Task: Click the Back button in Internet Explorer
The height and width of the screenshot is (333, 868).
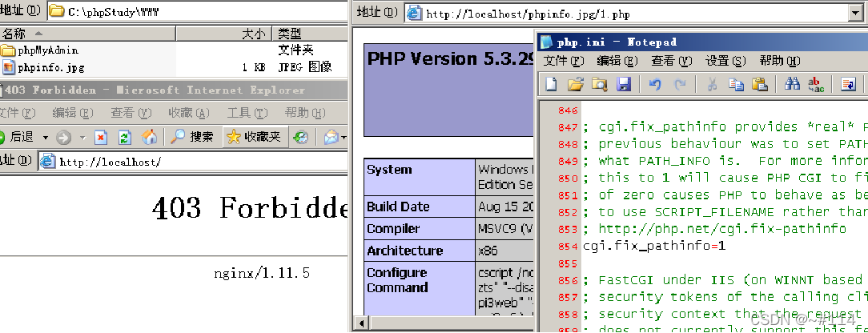Action: [x=18, y=137]
